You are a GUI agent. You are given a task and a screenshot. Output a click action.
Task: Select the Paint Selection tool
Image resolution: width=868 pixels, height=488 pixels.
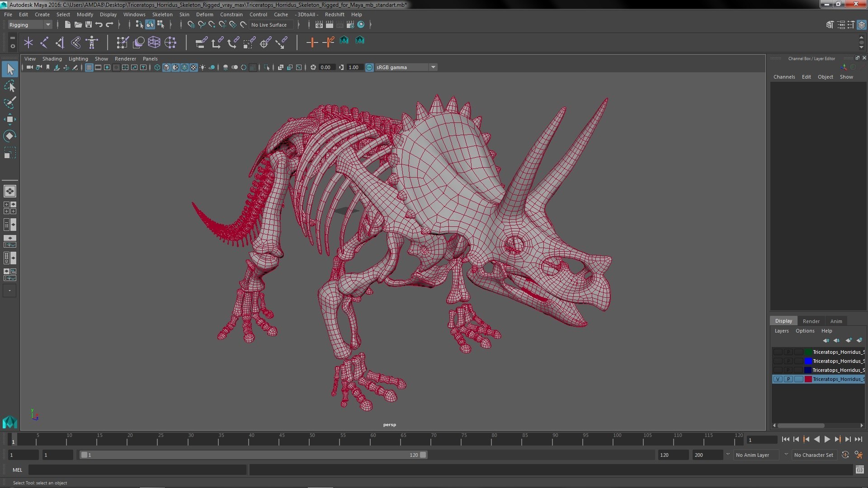(9, 103)
